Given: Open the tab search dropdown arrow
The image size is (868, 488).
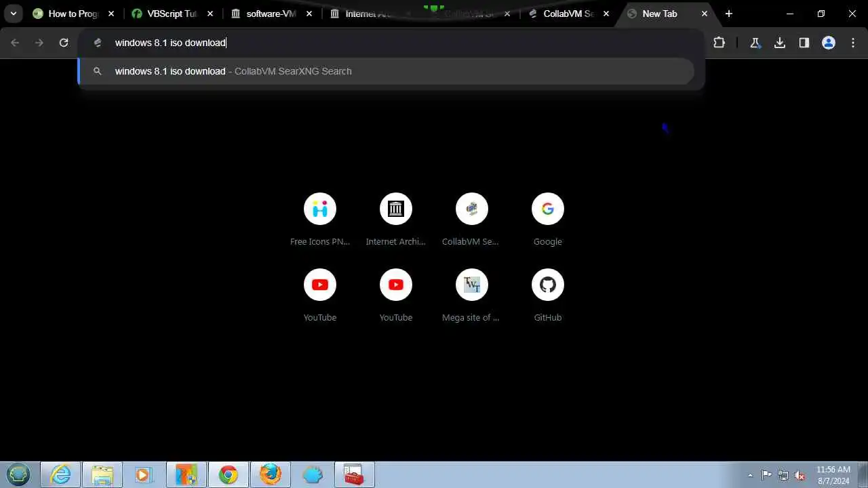Looking at the screenshot, I should tap(13, 14).
